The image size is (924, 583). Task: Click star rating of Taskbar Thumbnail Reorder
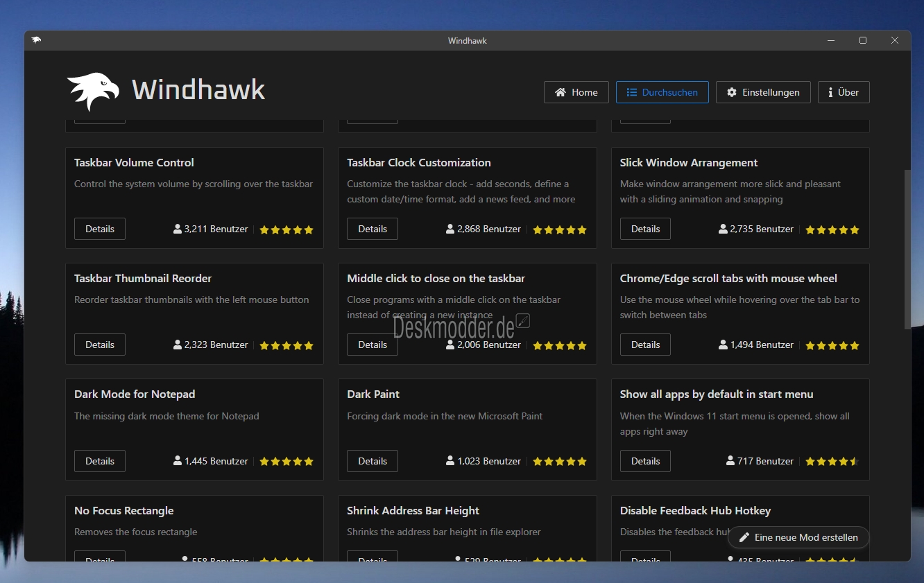[286, 345]
